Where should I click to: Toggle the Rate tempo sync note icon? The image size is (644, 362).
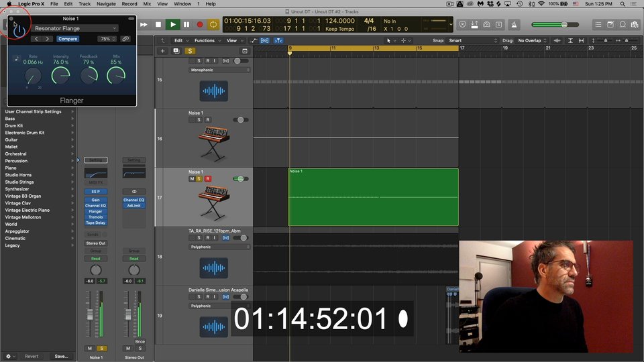pyautogui.click(x=16, y=59)
